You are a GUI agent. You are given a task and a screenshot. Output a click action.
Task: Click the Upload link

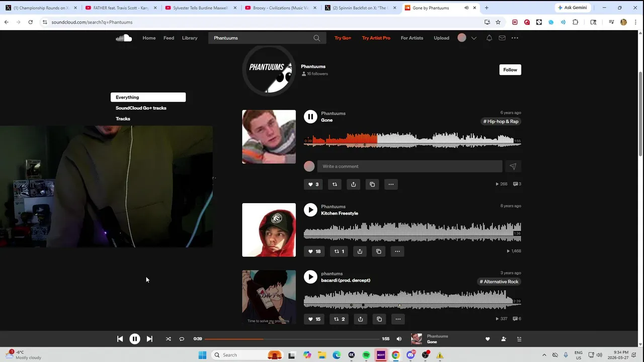[x=441, y=38]
